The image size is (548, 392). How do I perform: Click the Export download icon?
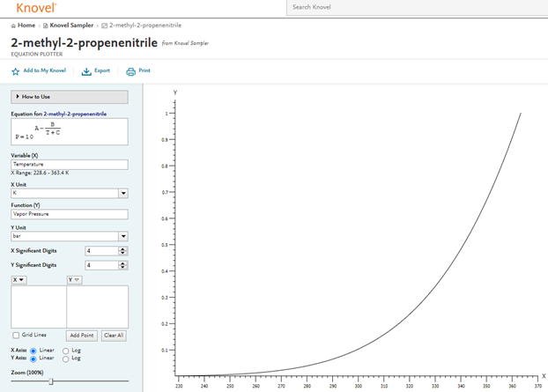point(86,71)
